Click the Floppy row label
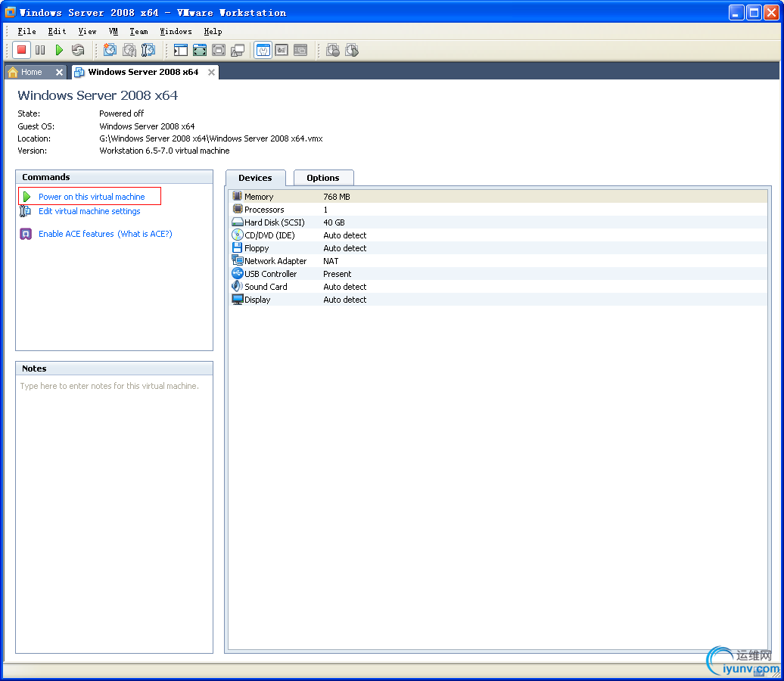The height and width of the screenshot is (681, 784). [257, 248]
